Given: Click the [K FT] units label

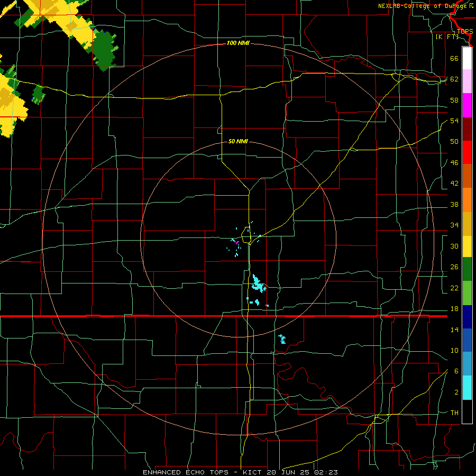Looking at the screenshot, I should click(x=447, y=37).
